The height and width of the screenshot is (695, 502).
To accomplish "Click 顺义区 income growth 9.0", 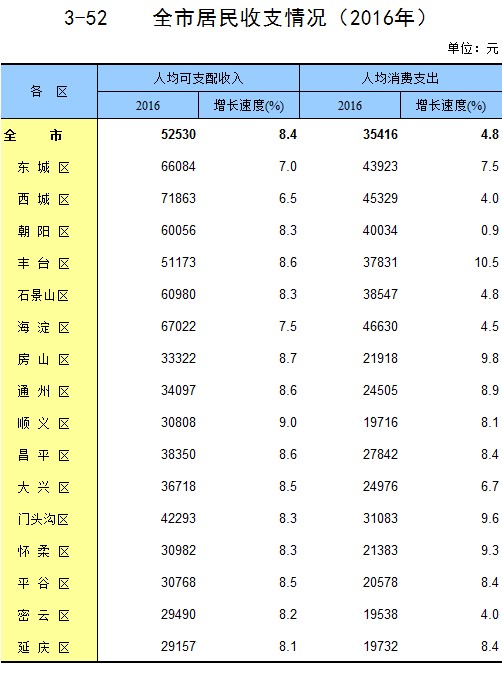I will [x=288, y=422].
